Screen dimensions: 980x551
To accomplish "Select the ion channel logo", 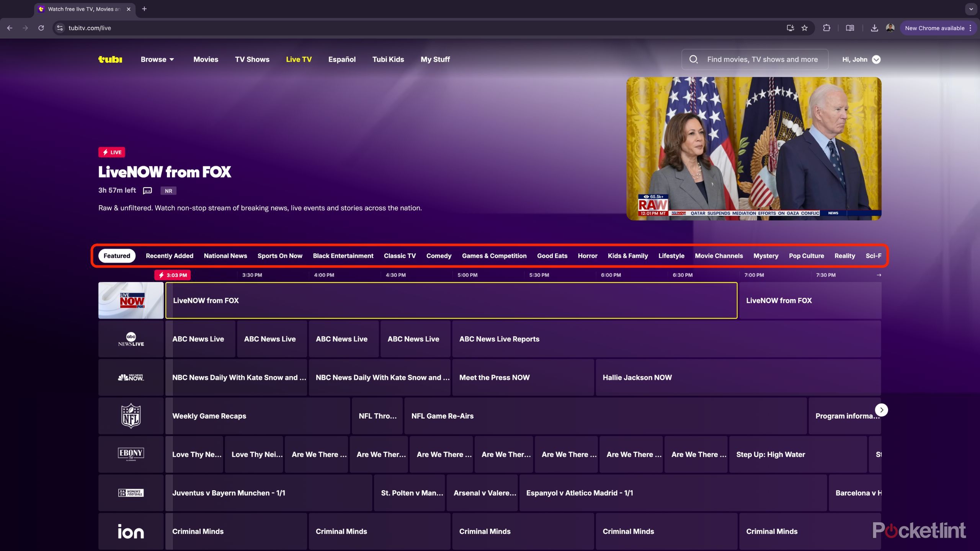I will 131,531.
